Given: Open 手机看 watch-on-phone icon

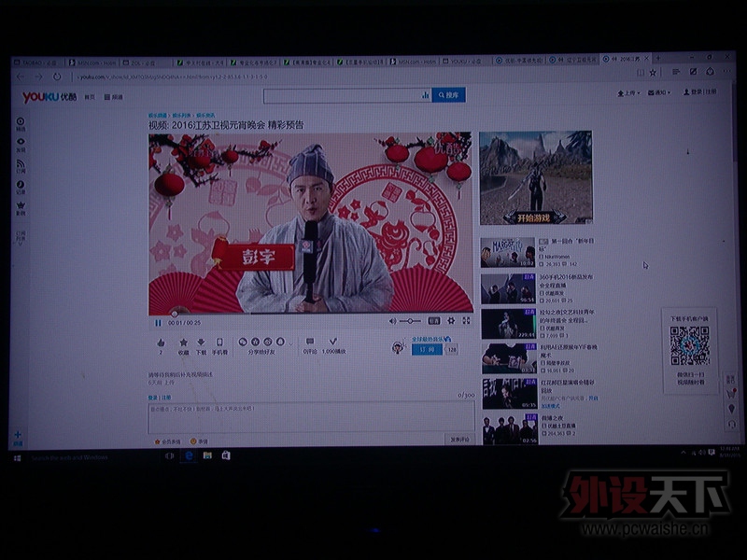Looking at the screenshot, I should [219, 342].
